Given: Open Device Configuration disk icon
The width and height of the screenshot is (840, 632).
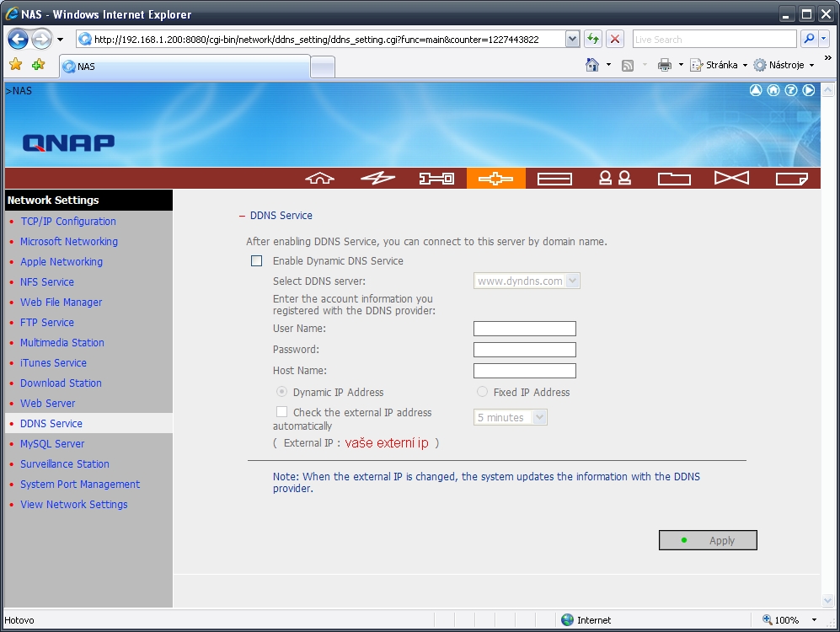Looking at the screenshot, I should pos(554,179).
